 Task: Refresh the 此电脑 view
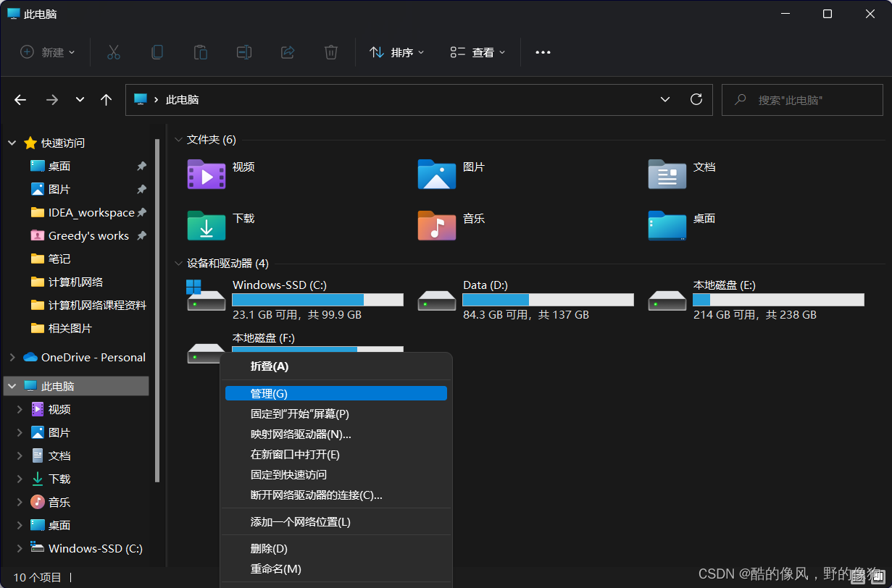click(696, 99)
